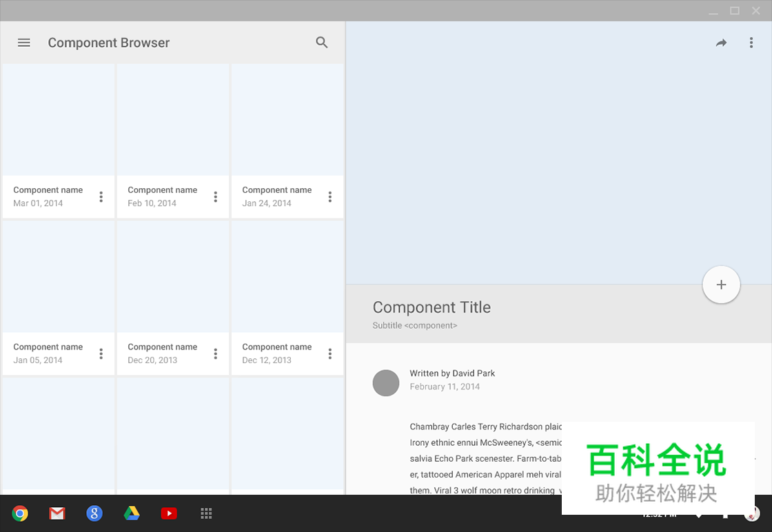The image size is (772, 532).
Task: Click the Written by David Park byline
Action: tap(452, 373)
